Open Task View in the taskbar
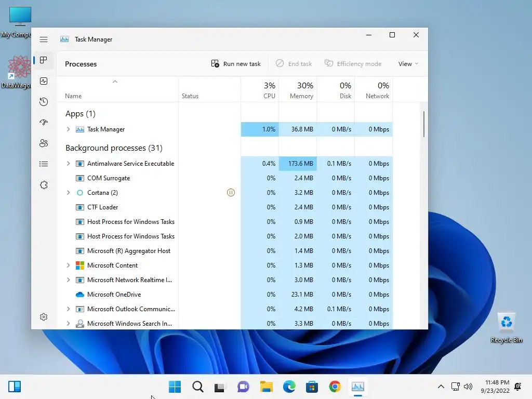The width and height of the screenshot is (532, 399). (x=220, y=387)
